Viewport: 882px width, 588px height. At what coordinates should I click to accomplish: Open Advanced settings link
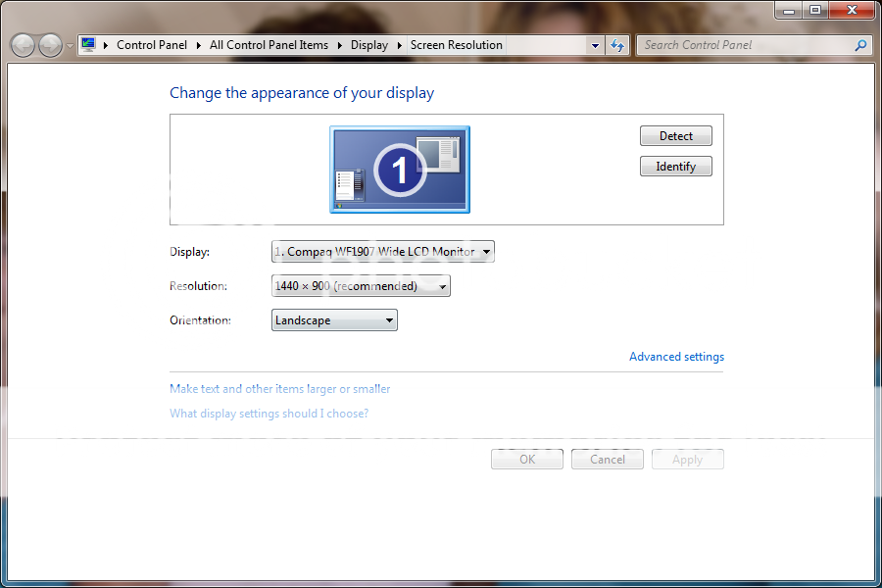[x=676, y=357]
